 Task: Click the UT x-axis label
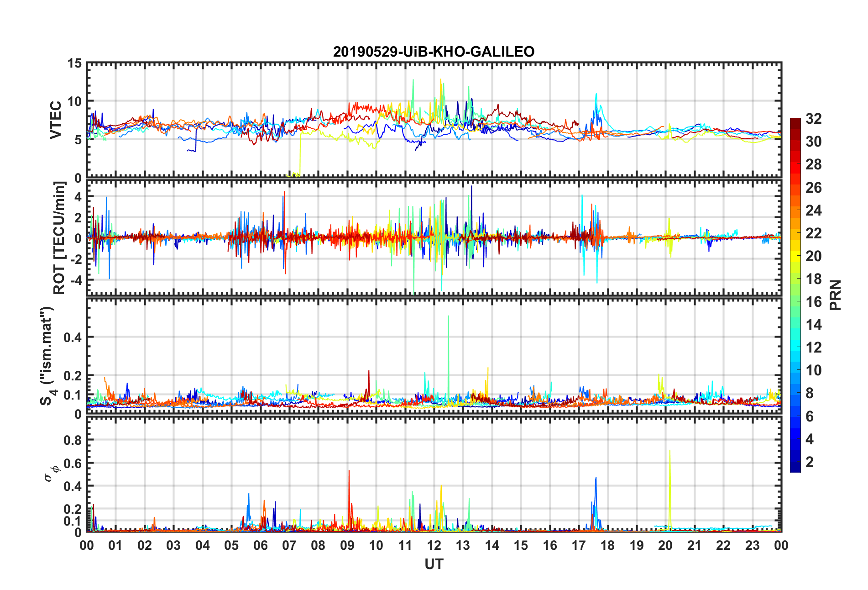434,564
